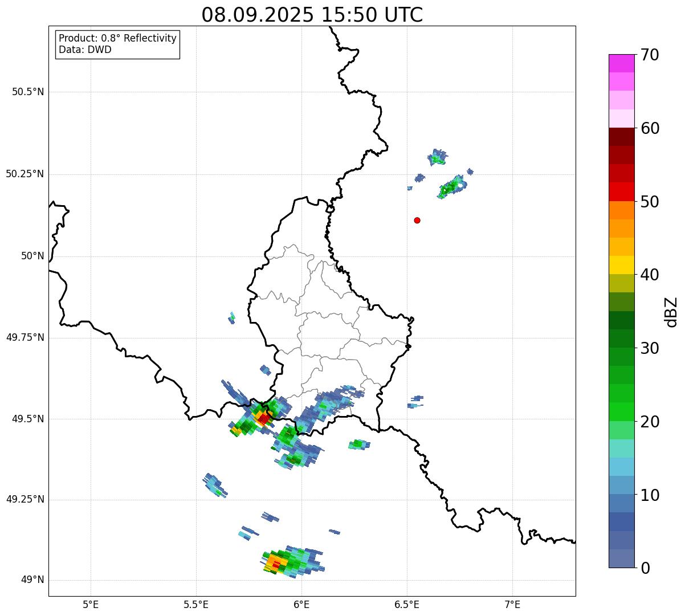Click the colorbar tick label 30
Image resolution: width=685 pixels, height=616 pixels.
pos(650,348)
